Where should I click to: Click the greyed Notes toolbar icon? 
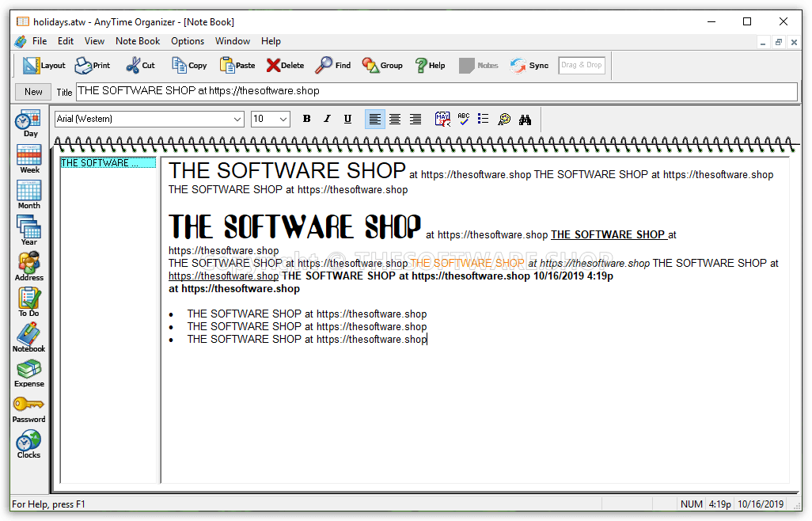point(479,65)
